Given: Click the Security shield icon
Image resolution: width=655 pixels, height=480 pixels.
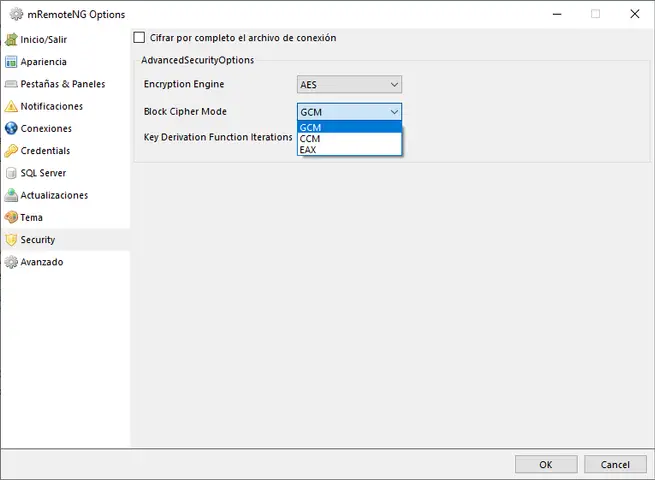Looking at the screenshot, I should [11, 240].
